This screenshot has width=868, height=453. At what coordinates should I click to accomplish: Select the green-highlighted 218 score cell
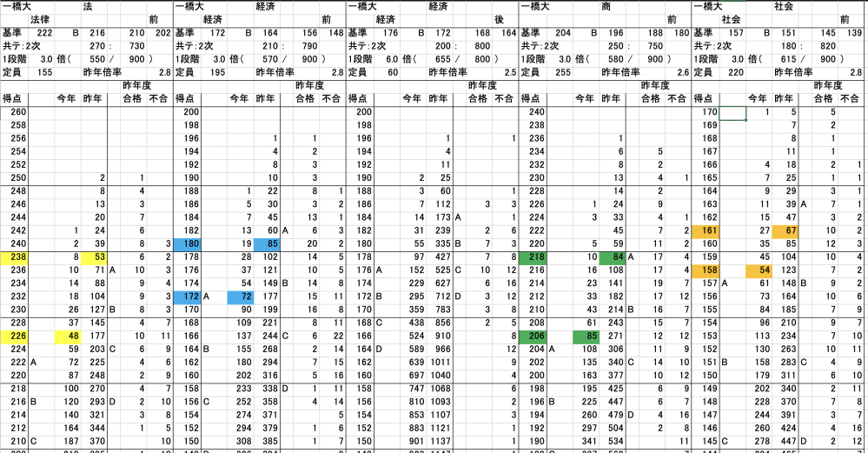533,257
